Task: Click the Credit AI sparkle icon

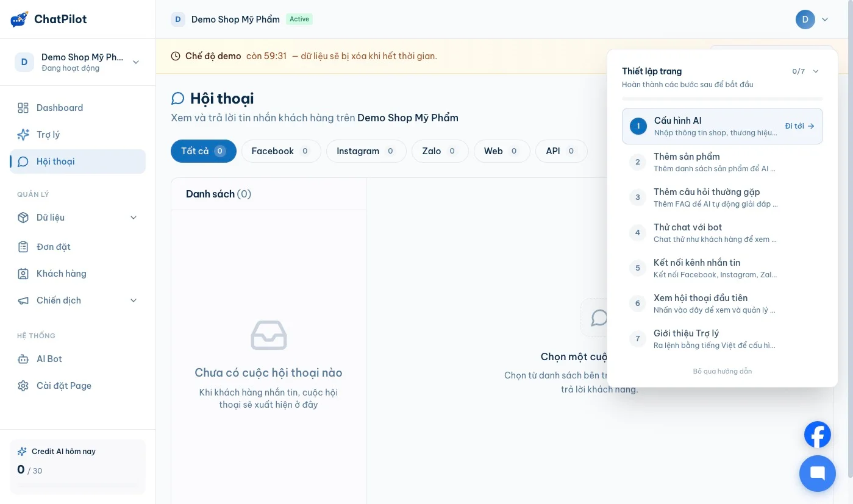Action: point(22,452)
